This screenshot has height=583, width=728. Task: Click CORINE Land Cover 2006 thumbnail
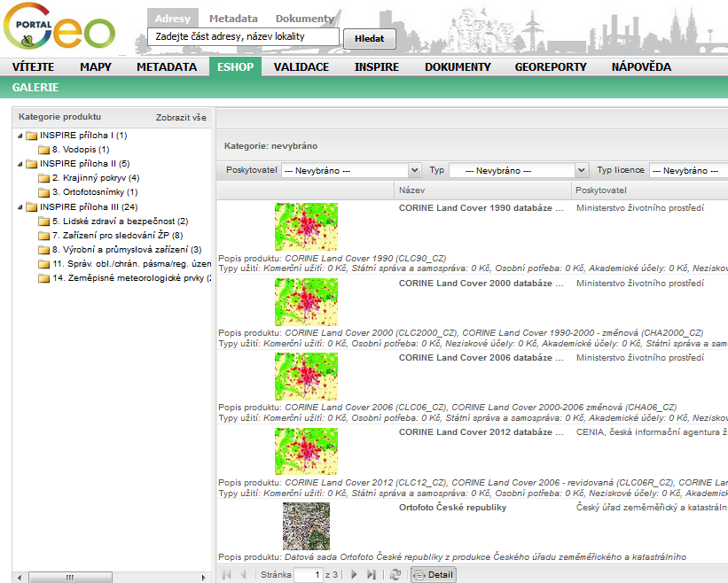(x=306, y=377)
